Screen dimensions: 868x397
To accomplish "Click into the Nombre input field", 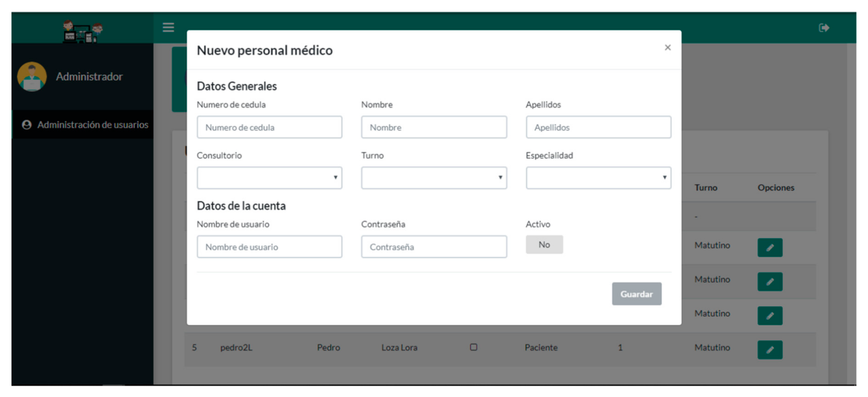I will [434, 127].
